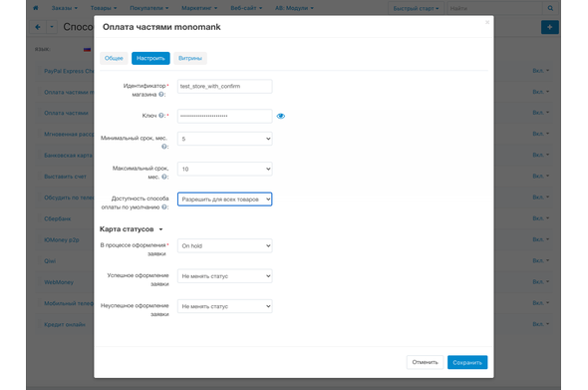Click the blue plus add button
This screenshot has width=588, height=390.
coord(550,27)
